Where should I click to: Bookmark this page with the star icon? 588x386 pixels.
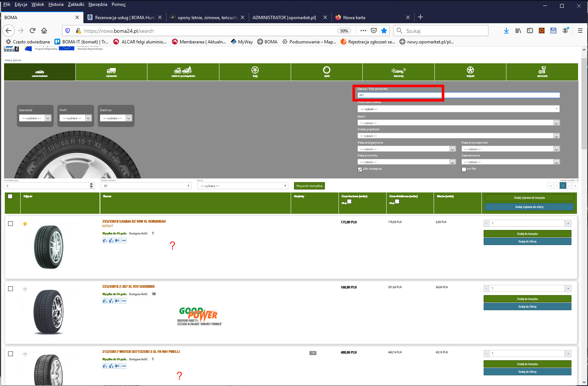[384, 31]
